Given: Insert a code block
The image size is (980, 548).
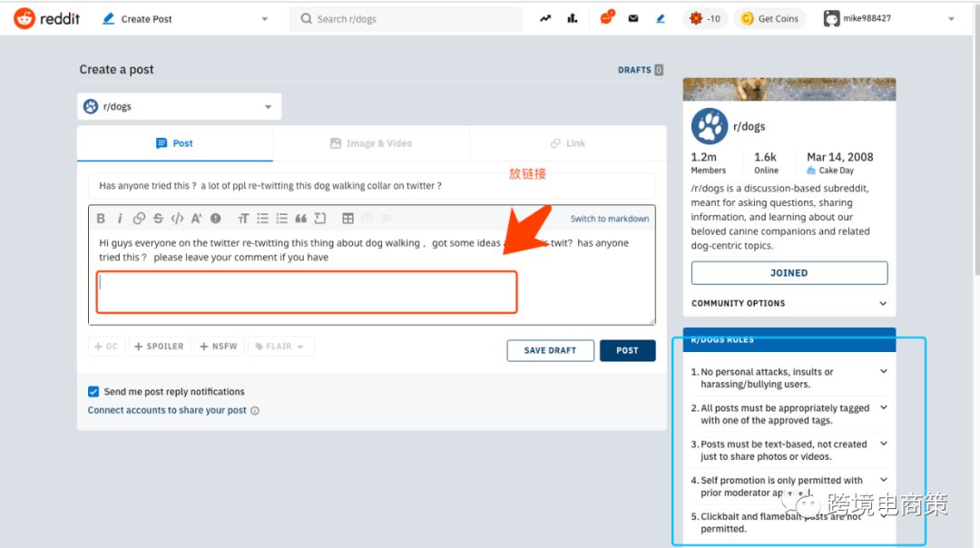Looking at the screenshot, I should (320, 218).
